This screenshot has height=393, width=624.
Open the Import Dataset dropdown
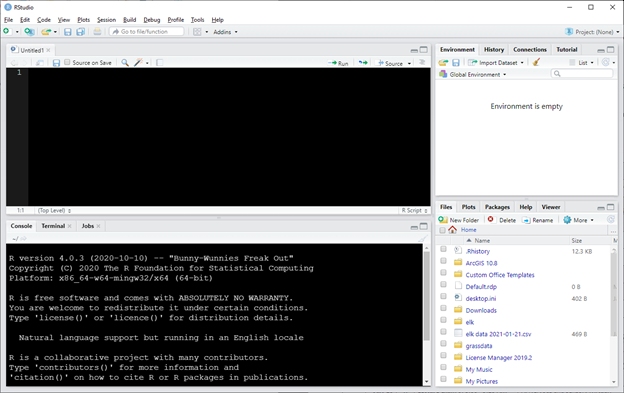click(496, 62)
